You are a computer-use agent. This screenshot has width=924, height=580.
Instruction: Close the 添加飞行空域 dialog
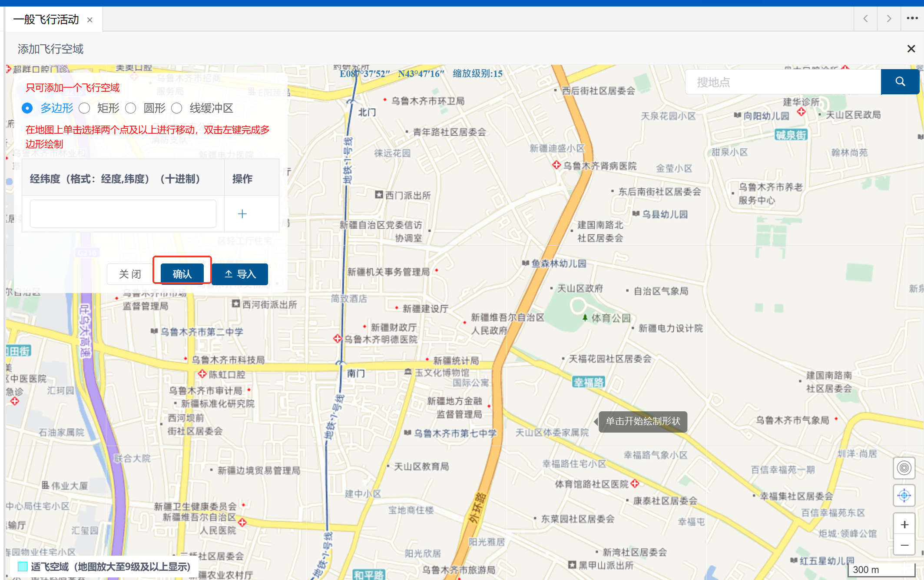click(x=911, y=49)
